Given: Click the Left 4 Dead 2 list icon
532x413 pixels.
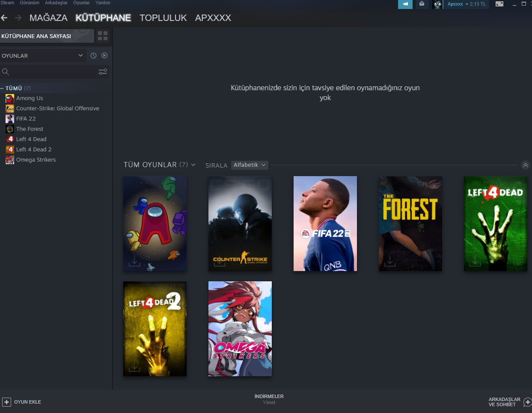Looking at the screenshot, I should click(x=9, y=150).
